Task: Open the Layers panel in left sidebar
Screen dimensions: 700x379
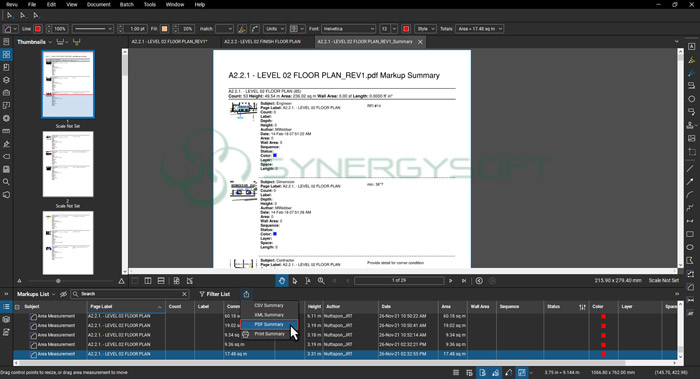Action: click(6, 80)
